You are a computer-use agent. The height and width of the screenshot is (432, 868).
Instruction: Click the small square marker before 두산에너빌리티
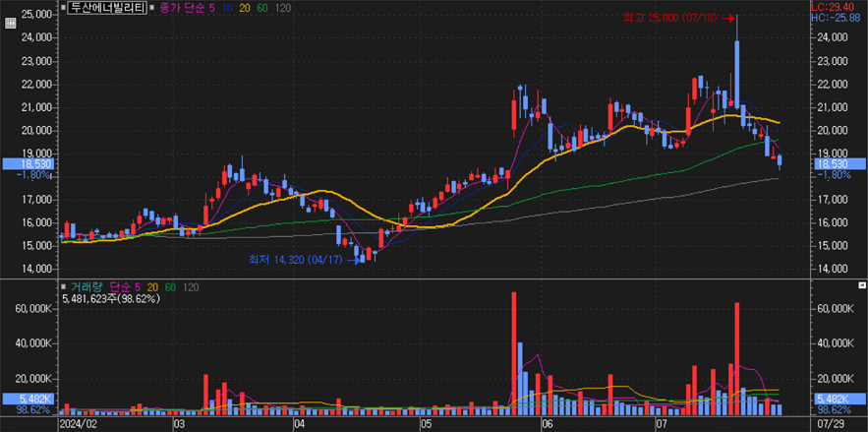(64, 7)
